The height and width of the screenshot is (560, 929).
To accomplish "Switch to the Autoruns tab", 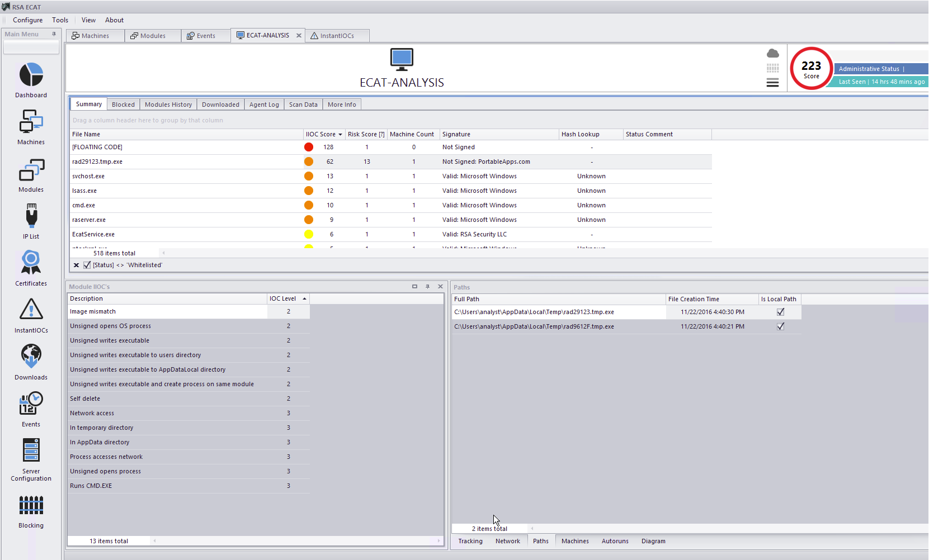I will (x=615, y=541).
